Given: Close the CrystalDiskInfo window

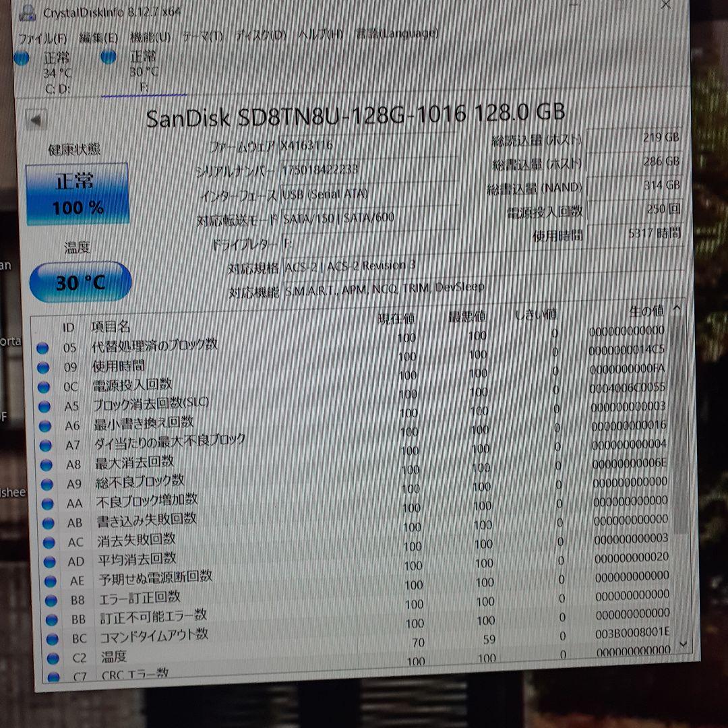Looking at the screenshot, I should pos(665,5).
